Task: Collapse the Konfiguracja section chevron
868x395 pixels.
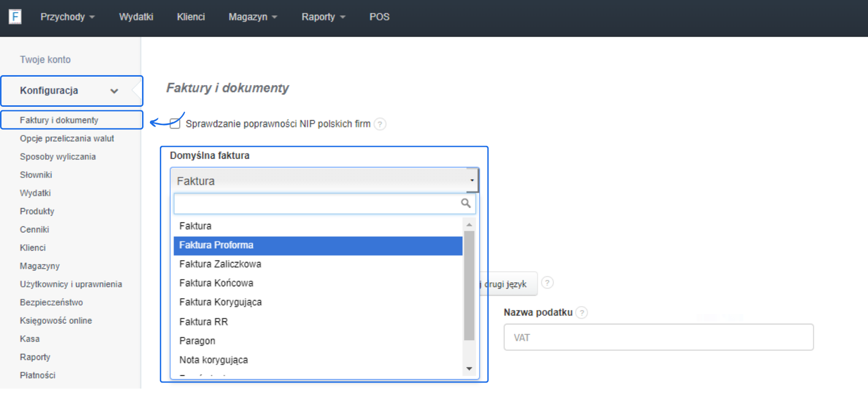Action: tap(114, 91)
